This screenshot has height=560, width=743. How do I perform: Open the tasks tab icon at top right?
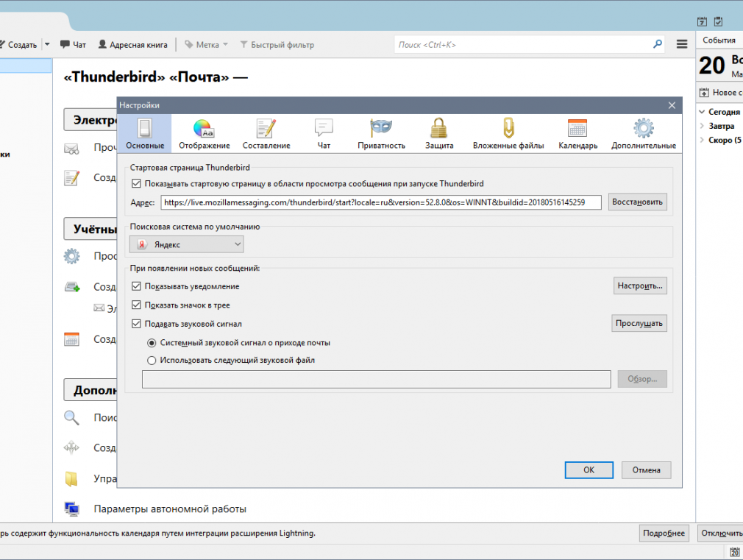tap(719, 21)
